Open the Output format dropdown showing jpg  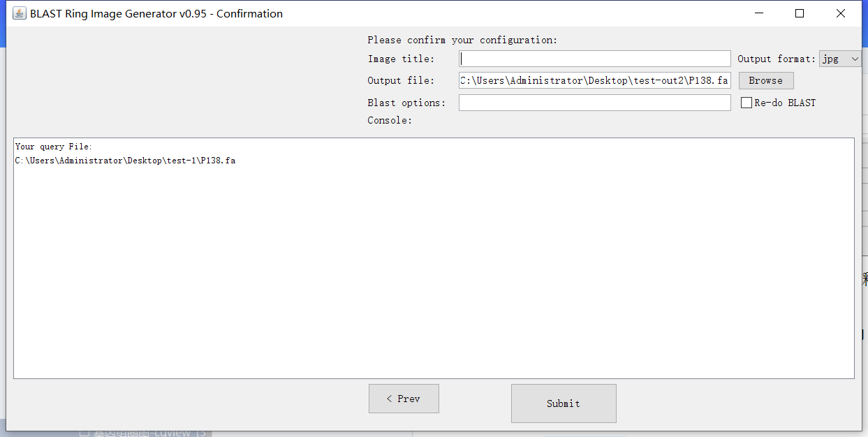(841, 59)
